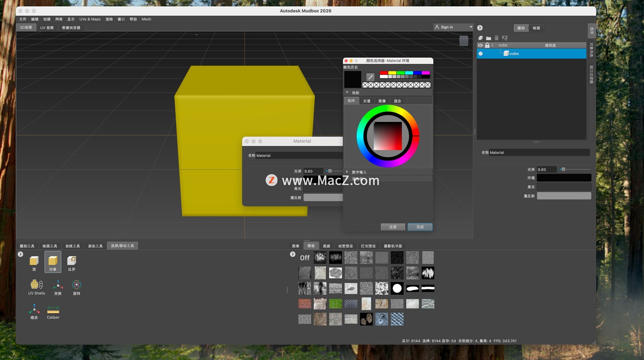This screenshot has width=644, height=360.
Task: Switch color chooser to 光谱 tab
Action: tap(367, 101)
